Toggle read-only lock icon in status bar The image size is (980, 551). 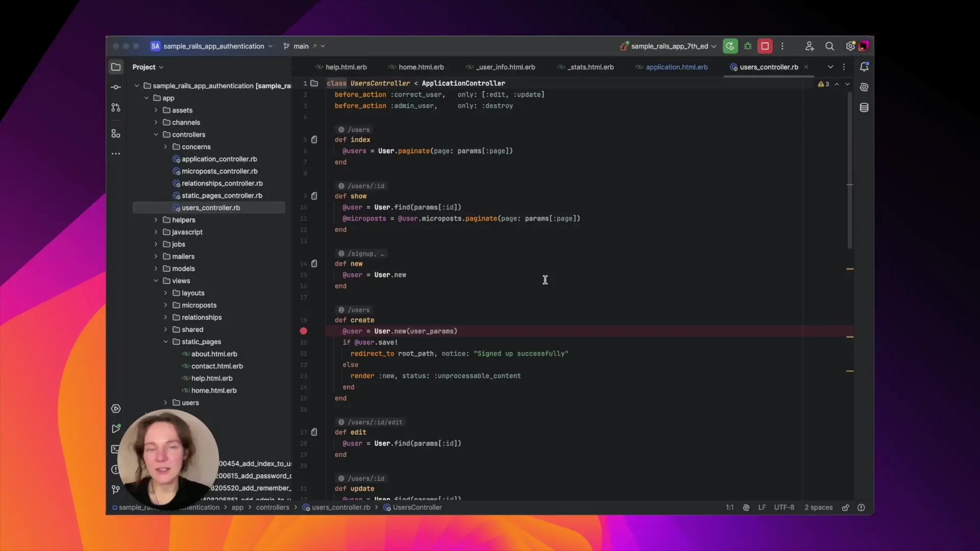pos(846,508)
